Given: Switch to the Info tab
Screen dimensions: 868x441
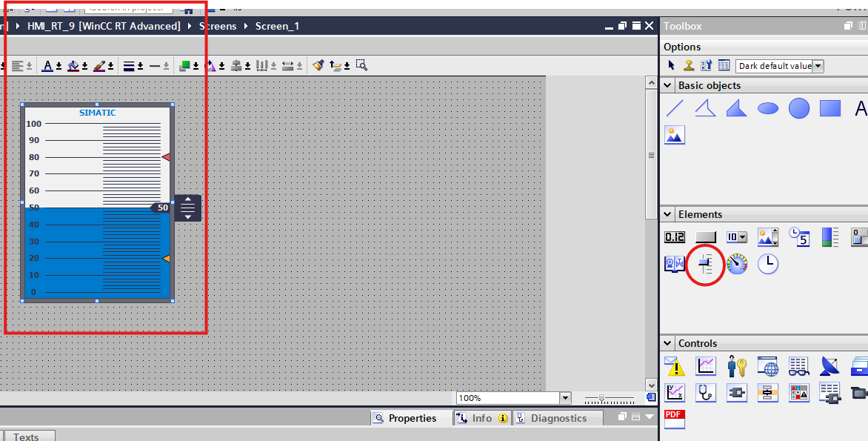Looking at the screenshot, I should (481, 418).
